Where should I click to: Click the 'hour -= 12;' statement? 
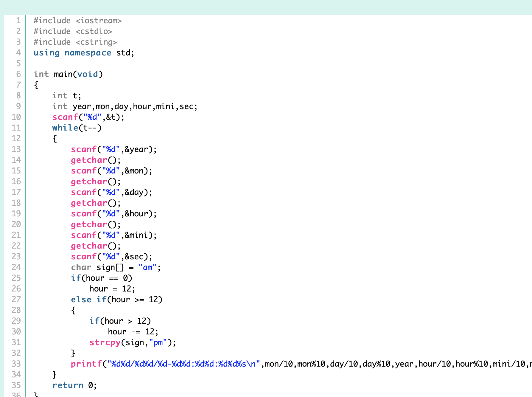pos(133,332)
